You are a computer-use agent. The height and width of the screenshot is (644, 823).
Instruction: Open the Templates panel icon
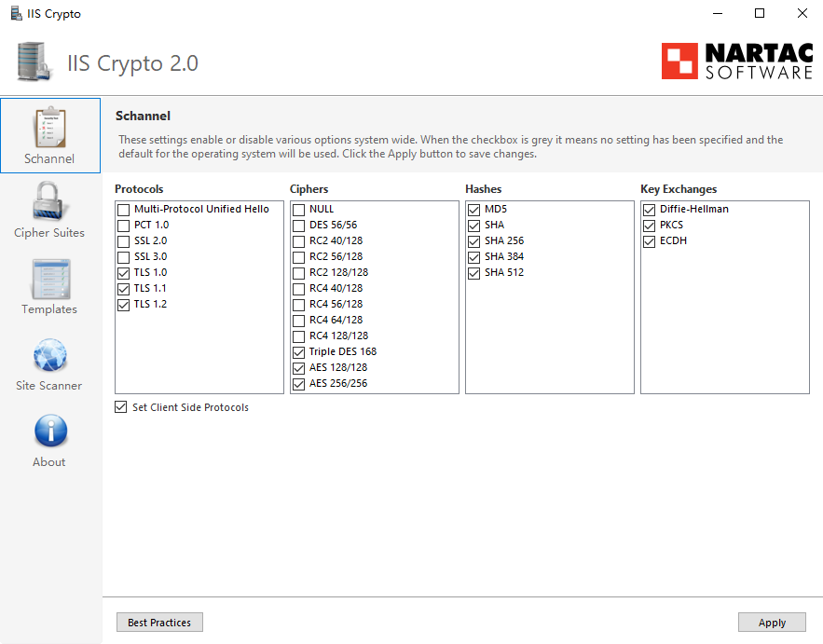click(x=51, y=280)
